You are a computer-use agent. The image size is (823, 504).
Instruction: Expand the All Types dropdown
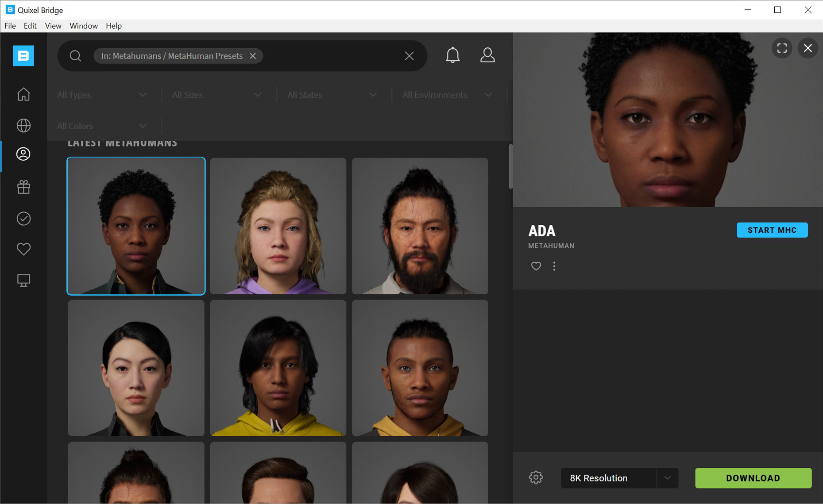102,95
